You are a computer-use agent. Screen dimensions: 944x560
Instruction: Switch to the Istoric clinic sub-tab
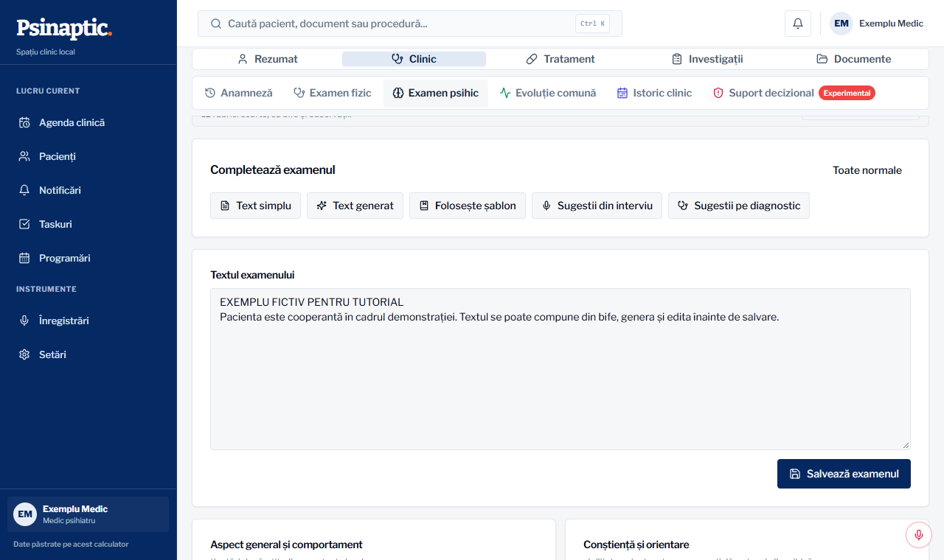click(655, 93)
